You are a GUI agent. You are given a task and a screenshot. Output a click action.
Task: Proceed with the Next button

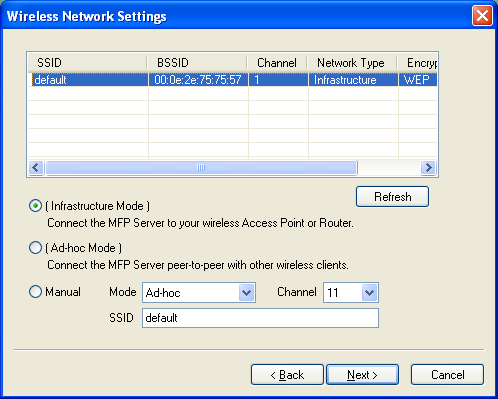pyautogui.click(x=362, y=375)
